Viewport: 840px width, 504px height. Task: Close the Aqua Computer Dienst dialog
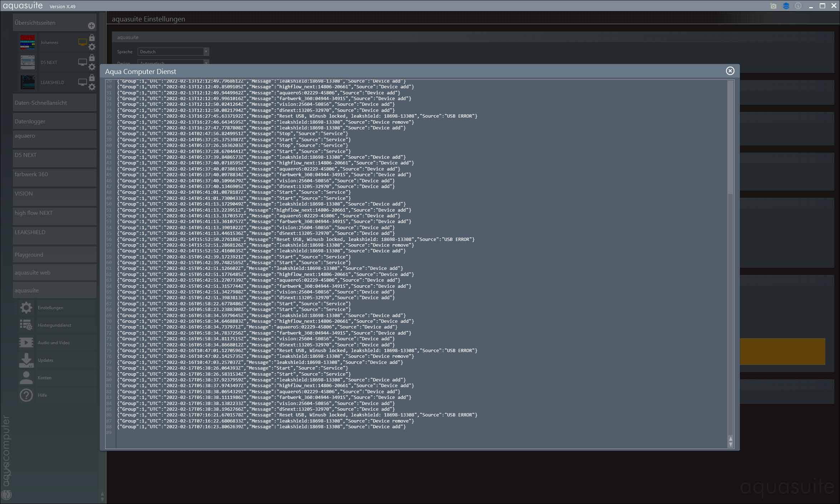point(730,71)
